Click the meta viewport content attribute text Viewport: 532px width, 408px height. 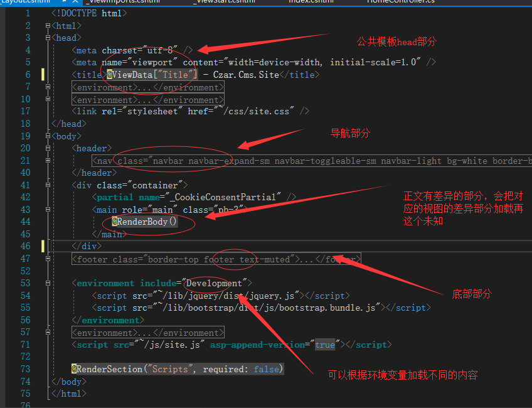pos(302,63)
